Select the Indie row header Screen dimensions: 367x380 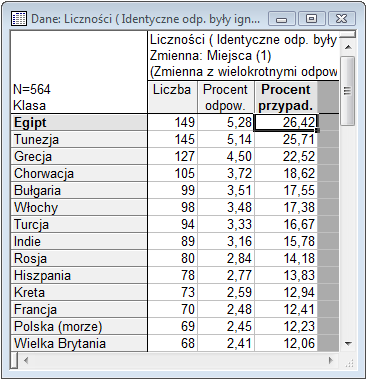(x=79, y=242)
